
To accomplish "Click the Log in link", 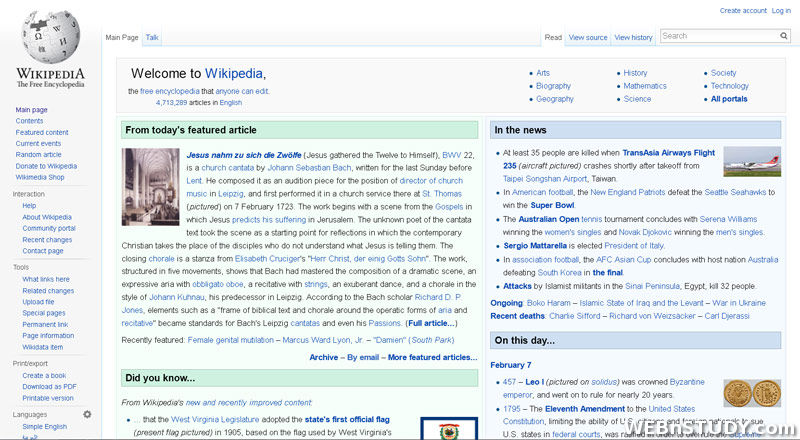I will pos(781,10).
